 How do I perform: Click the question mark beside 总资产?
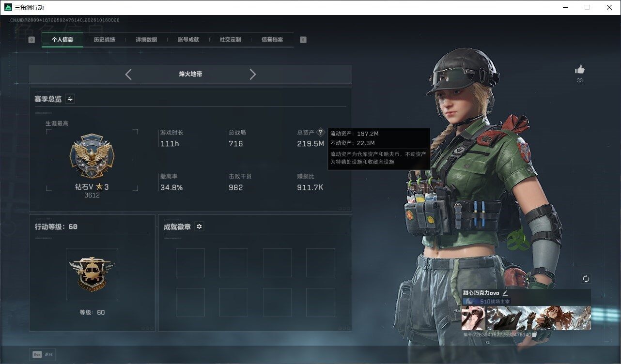[320, 133]
